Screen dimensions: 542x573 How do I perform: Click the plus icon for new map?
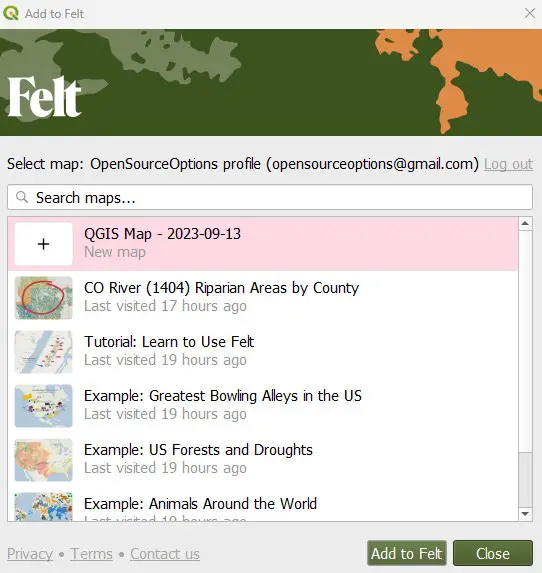point(43,244)
